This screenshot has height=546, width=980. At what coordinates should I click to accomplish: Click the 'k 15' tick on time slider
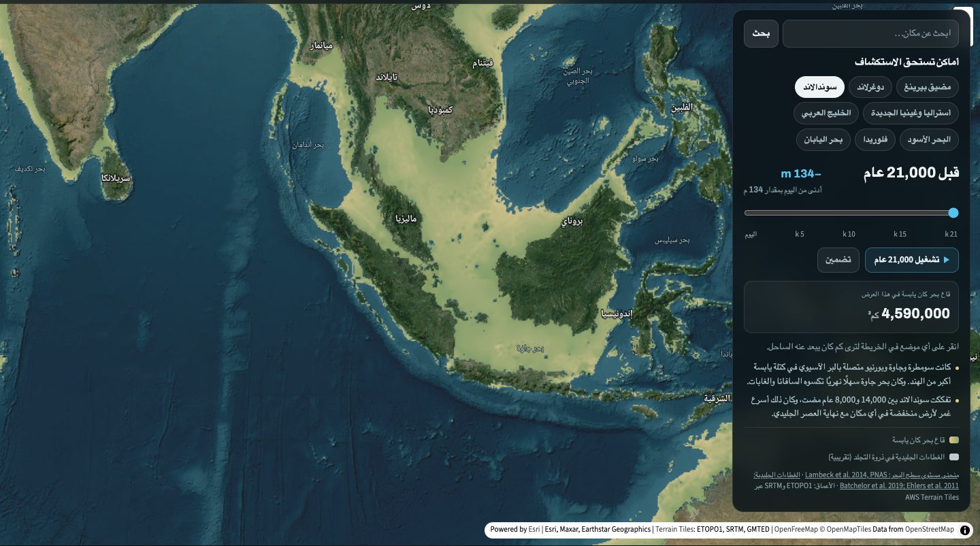[x=900, y=234]
